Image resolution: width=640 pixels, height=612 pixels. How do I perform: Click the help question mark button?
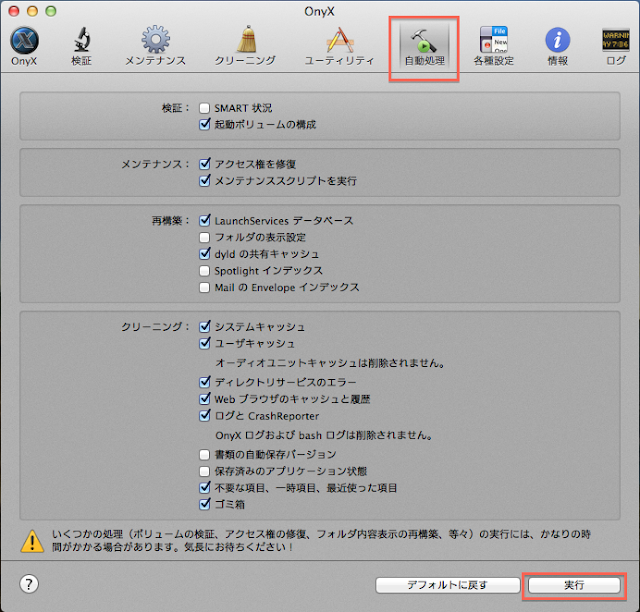point(29,584)
